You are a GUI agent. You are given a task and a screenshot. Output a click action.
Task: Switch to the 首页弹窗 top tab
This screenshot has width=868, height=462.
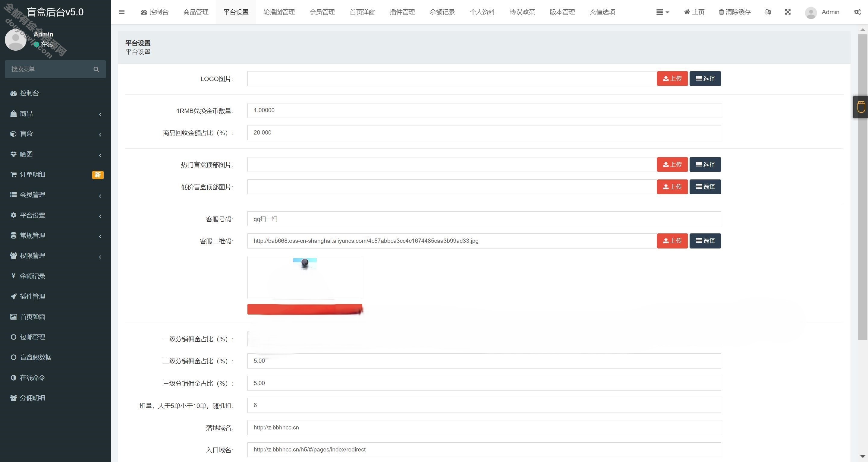click(x=362, y=12)
